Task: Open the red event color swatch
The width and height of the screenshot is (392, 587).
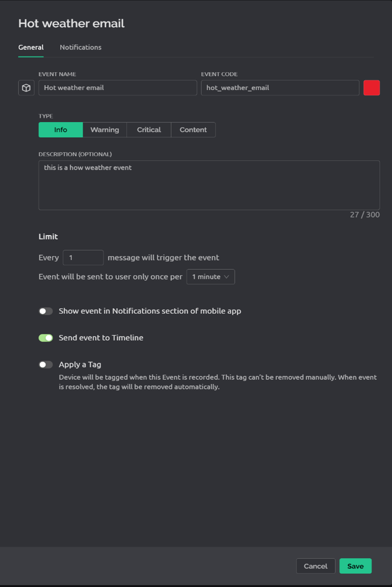Action: coord(371,88)
